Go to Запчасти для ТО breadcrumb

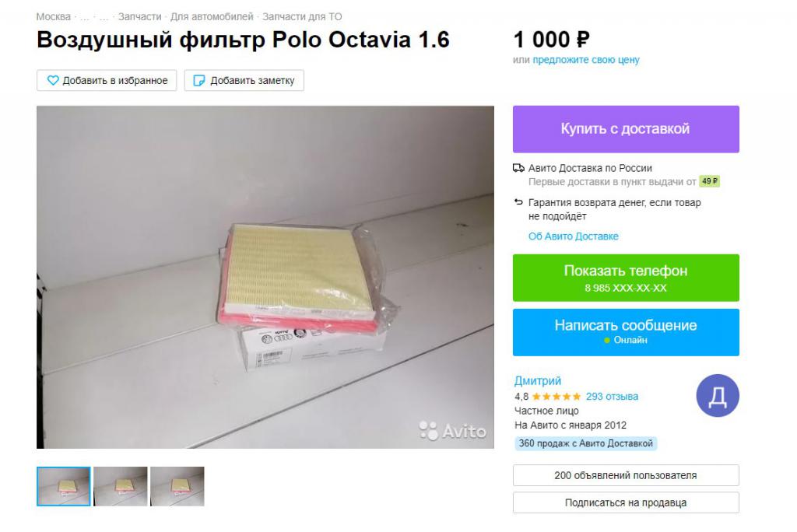point(302,17)
